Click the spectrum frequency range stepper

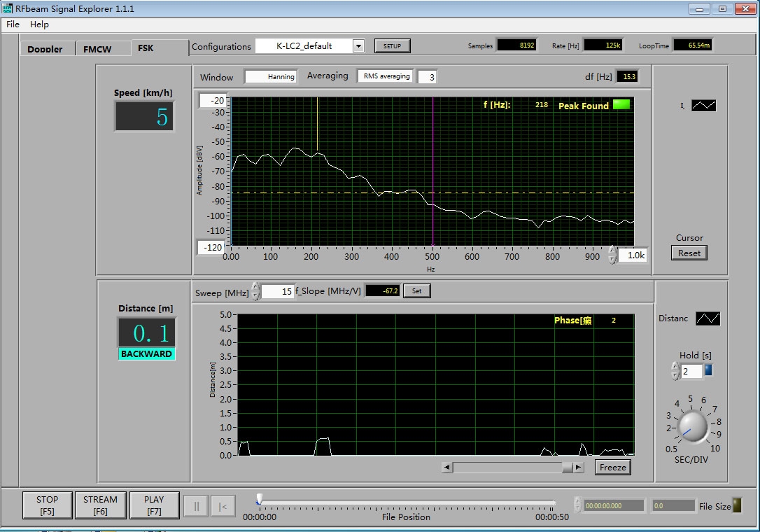612,255
